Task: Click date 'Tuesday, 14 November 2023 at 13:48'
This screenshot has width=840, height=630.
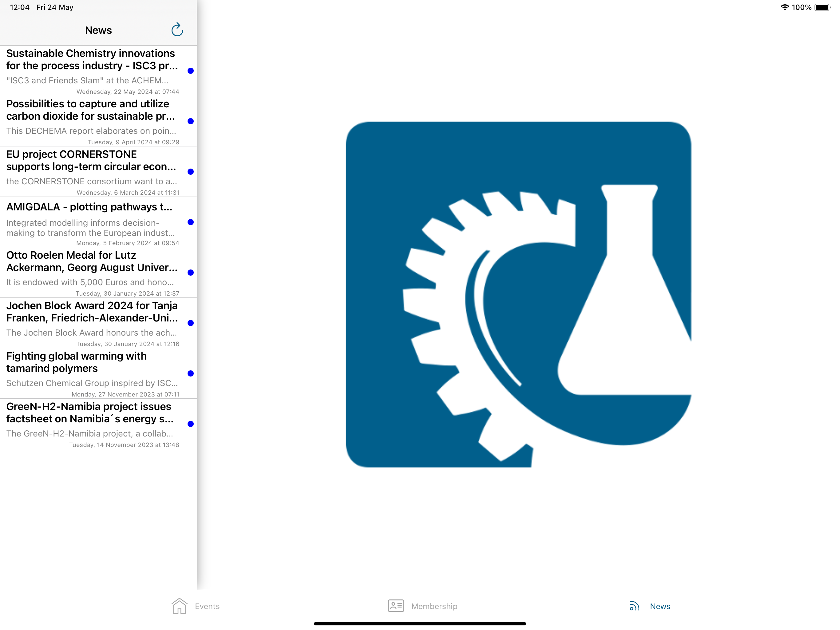Action: 124,445
